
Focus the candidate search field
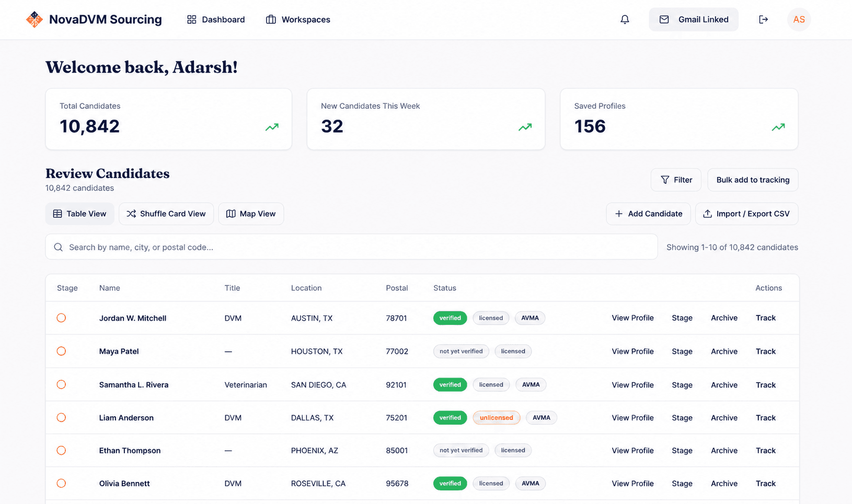pyautogui.click(x=351, y=247)
